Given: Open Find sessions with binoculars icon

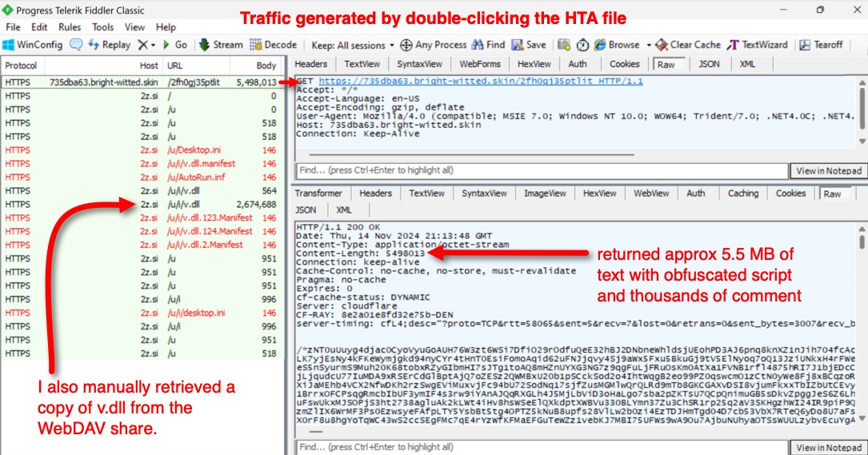Looking at the screenshot, I should click(488, 45).
